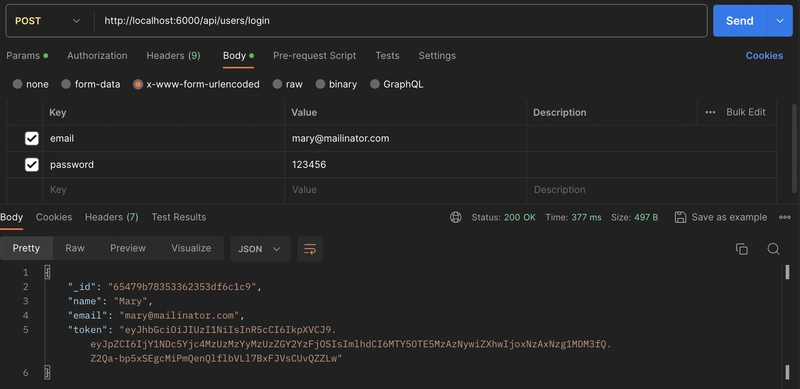Image resolution: width=800 pixels, height=389 pixels.
Task: Open the three-dot menu next to Save as example
Action: coord(785,217)
